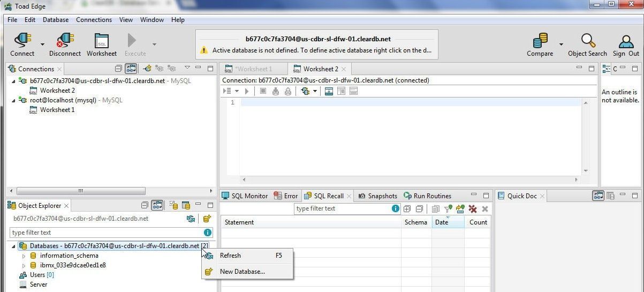Switch to the *Worksheet 1 editor tab
644x292 pixels.
coord(253,69)
